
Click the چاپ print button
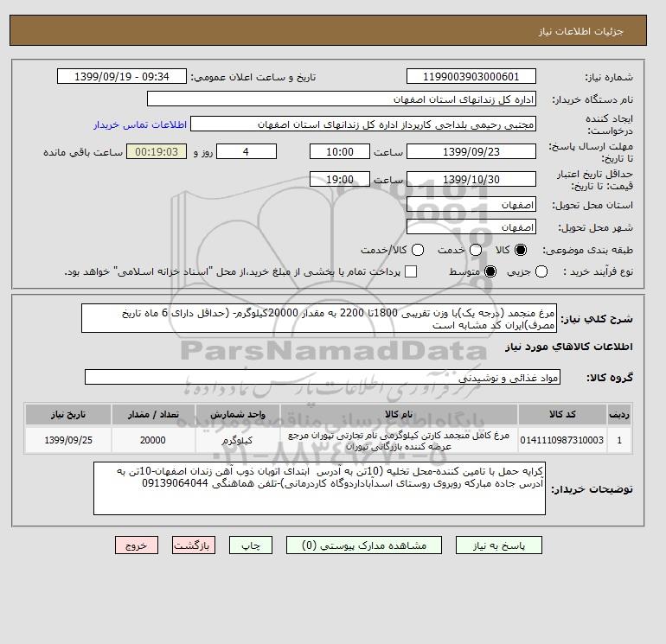coord(251,545)
